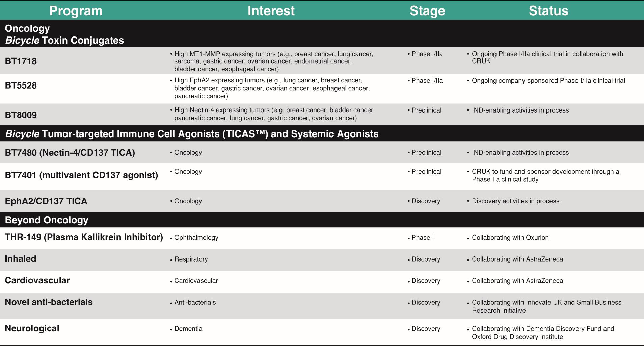Click the Neurological program label

click(32, 328)
